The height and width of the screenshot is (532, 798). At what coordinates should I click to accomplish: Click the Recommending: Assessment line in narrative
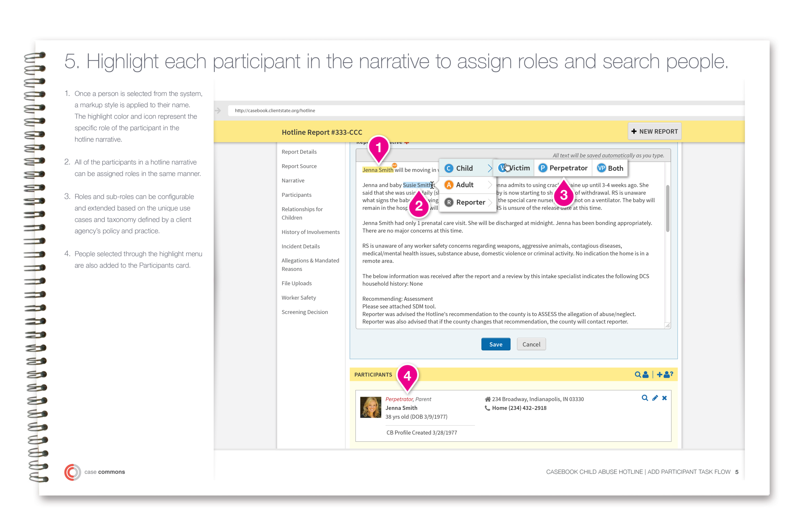click(x=397, y=299)
